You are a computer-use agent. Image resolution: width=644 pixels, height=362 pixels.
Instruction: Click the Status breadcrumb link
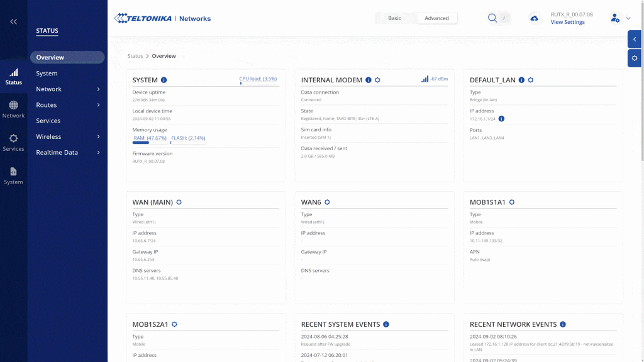pos(135,56)
